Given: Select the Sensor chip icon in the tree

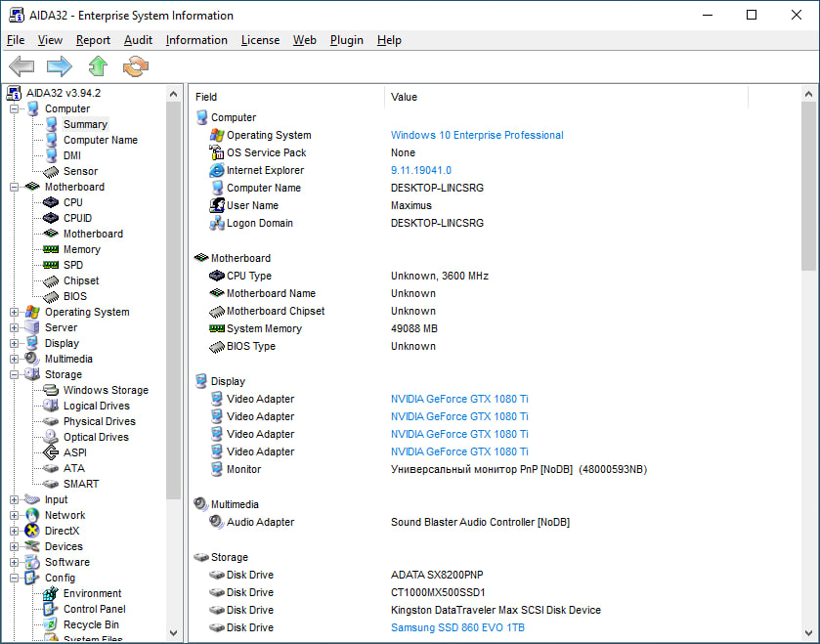Looking at the screenshot, I should [x=51, y=171].
